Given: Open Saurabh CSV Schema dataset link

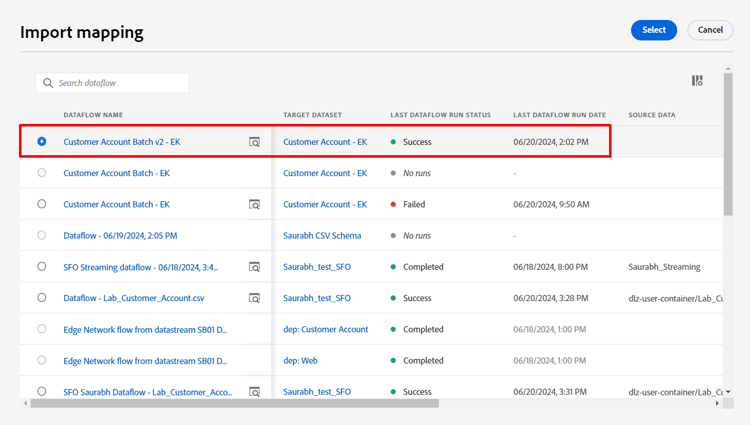Looking at the screenshot, I should [x=322, y=236].
